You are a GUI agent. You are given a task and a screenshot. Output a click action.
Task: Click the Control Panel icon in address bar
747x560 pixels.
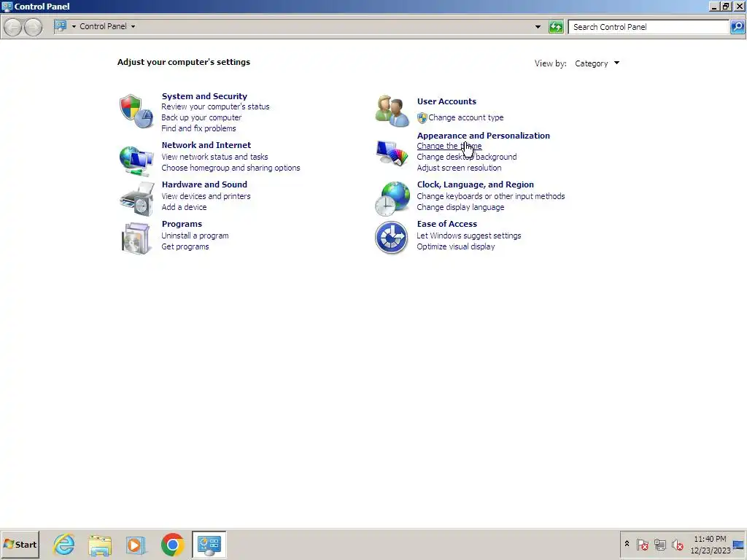pos(61,26)
